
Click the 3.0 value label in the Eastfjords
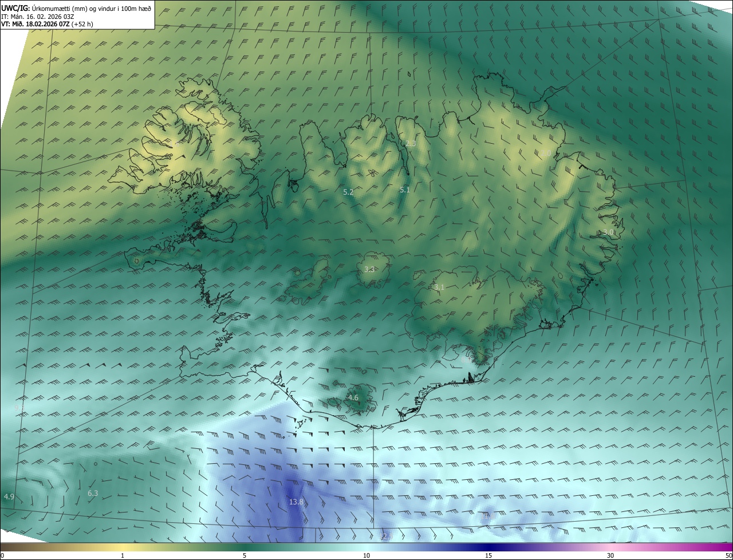608,232
